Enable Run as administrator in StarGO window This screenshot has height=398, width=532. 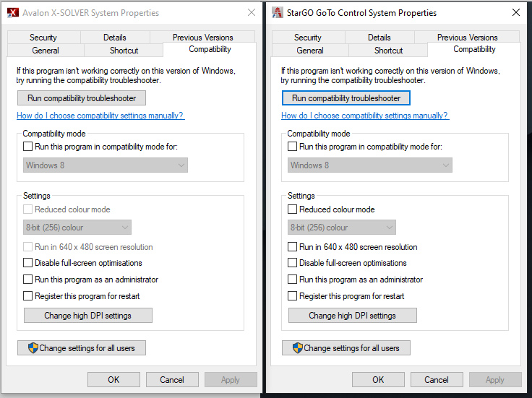(x=292, y=280)
